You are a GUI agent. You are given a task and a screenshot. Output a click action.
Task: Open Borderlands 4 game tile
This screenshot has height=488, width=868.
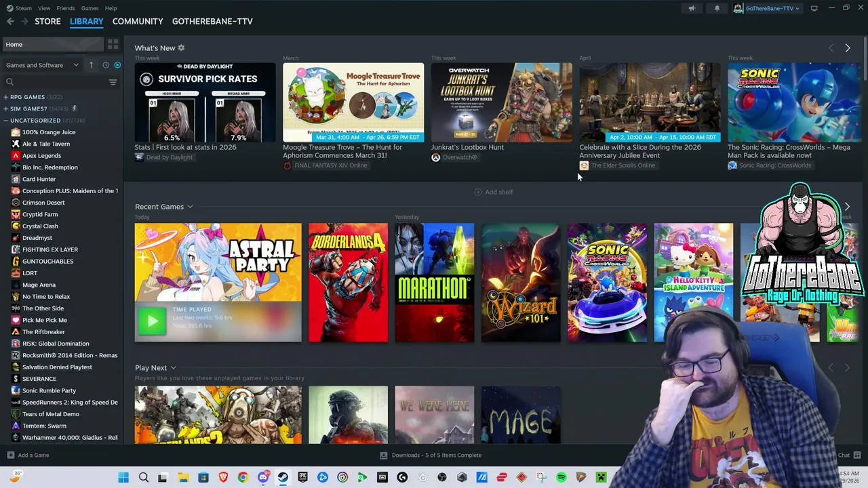click(348, 283)
